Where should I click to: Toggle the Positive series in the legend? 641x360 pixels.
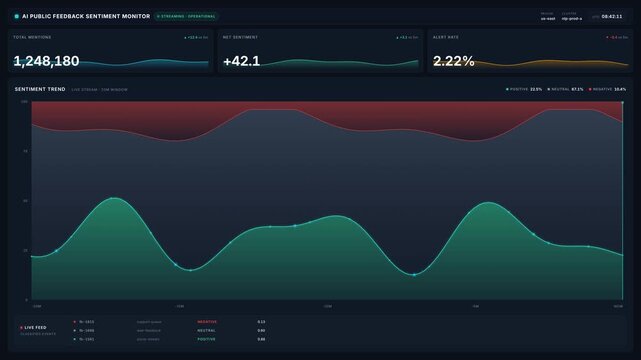tap(517, 89)
